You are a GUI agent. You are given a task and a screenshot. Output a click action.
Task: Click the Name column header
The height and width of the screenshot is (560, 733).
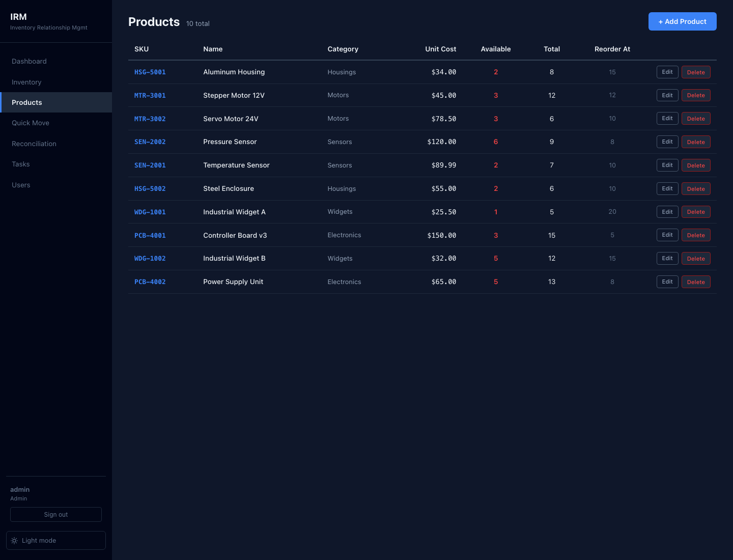pos(213,49)
